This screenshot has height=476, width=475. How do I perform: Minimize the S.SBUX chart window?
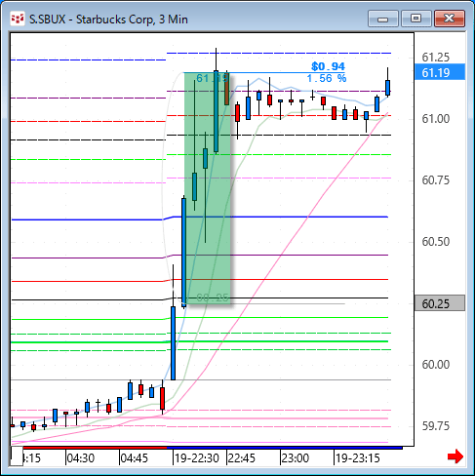pyautogui.click(x=383, y=19)
